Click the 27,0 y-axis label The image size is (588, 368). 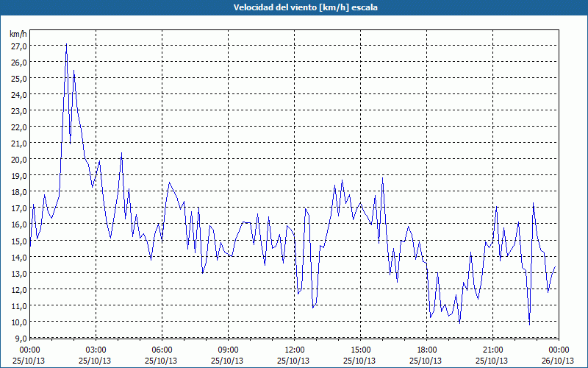19,46
